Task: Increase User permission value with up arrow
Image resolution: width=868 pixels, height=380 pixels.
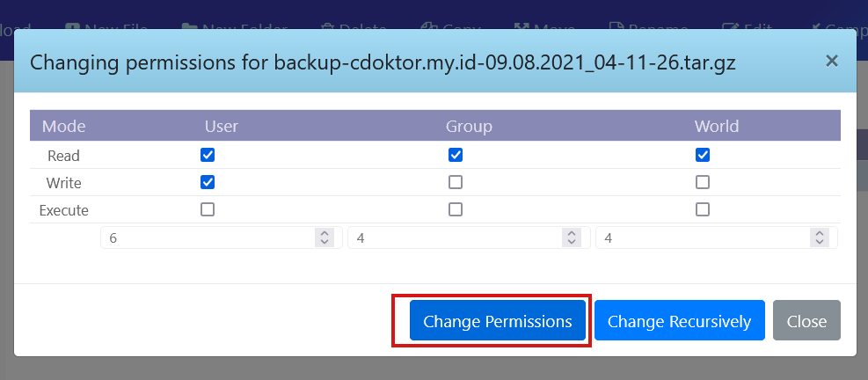Action: (325, 234)
